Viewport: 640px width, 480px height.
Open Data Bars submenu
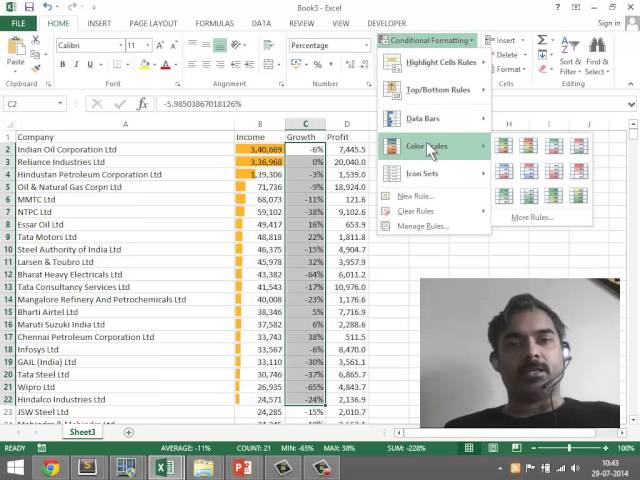(x=434, y=119)
